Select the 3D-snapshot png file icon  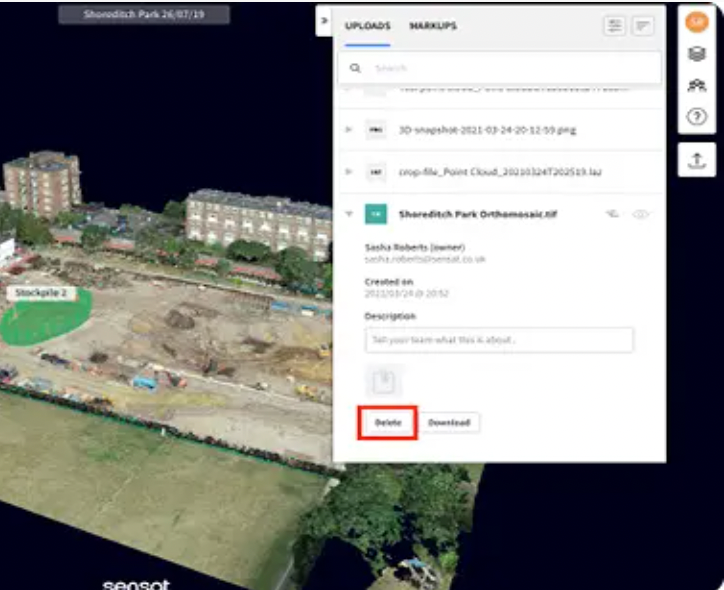tap(376, 130)
